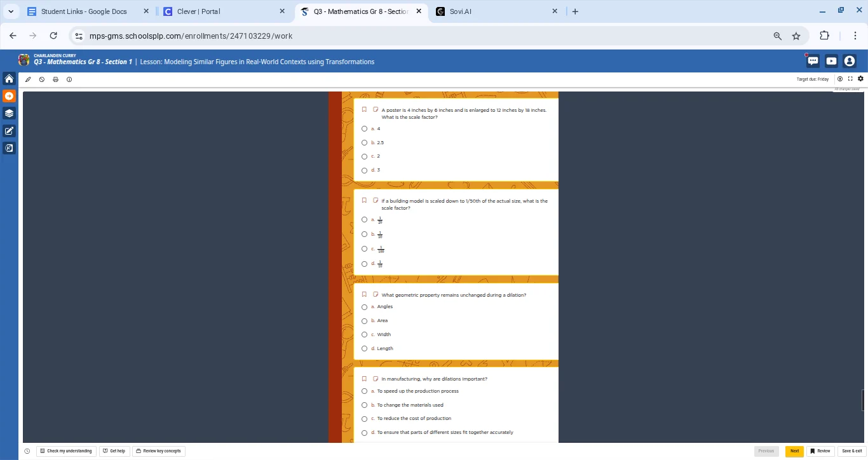
Task: Select 'To ensure that parts of different sizes fit together accurately'
Action: click(x=365, y=433)
